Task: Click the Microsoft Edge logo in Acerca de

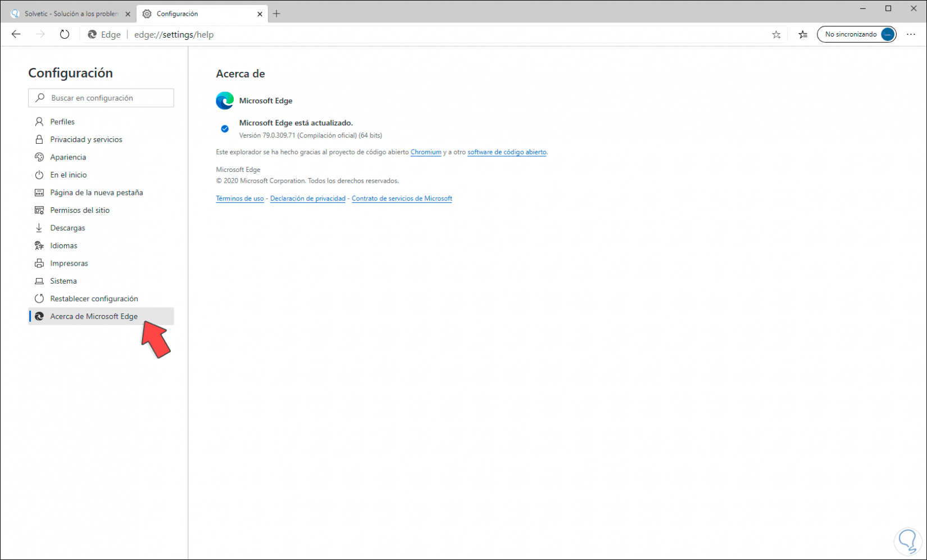Action: point(225,101)
